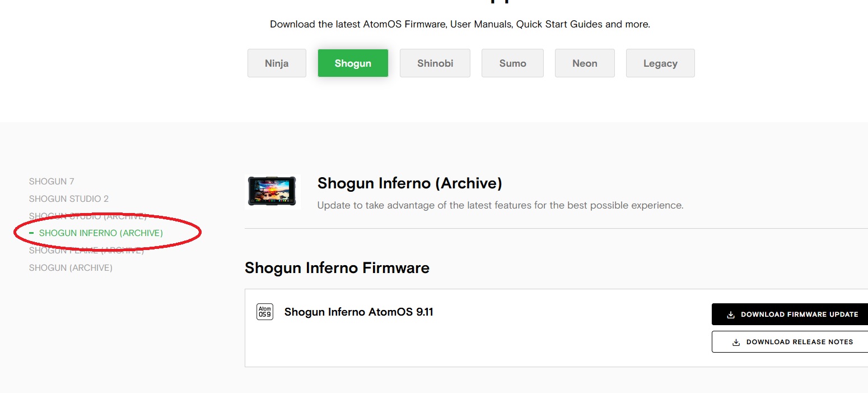Image resolution: width=868 pixels, height=393 pixels.
Task: Select the active Shogun category tab
Action: point(352,63)
